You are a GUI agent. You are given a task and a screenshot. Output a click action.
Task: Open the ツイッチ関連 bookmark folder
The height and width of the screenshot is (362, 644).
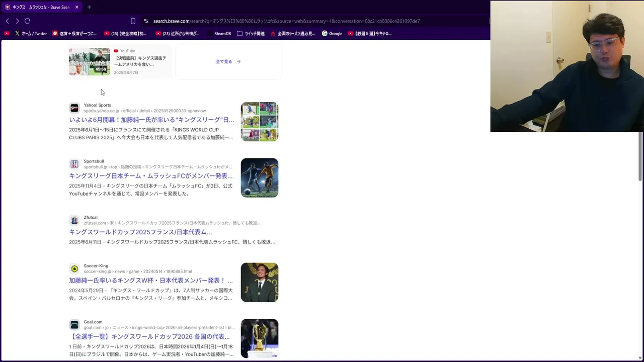pyautogui.click(x=251, y=34)
